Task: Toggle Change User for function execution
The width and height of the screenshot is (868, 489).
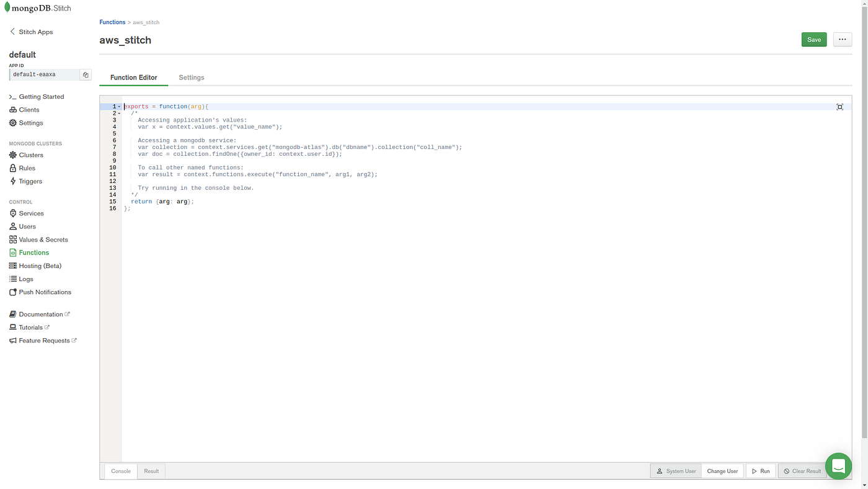Action: [x=722, y=470]
